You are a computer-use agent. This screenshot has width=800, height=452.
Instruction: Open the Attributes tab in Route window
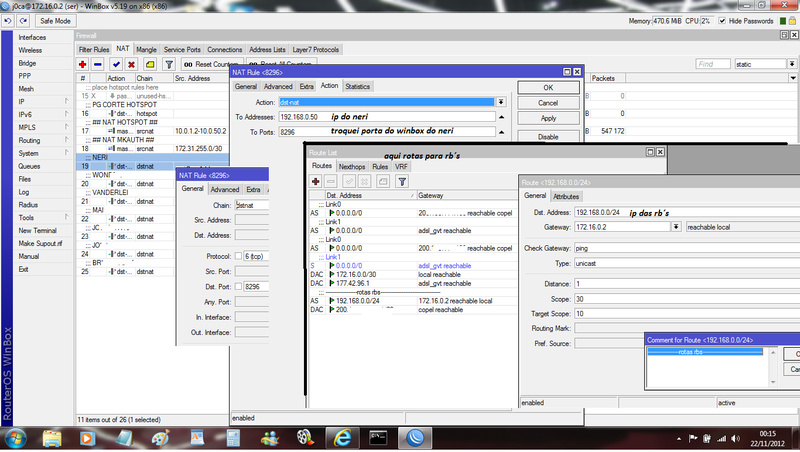click(x=566, y=196)
